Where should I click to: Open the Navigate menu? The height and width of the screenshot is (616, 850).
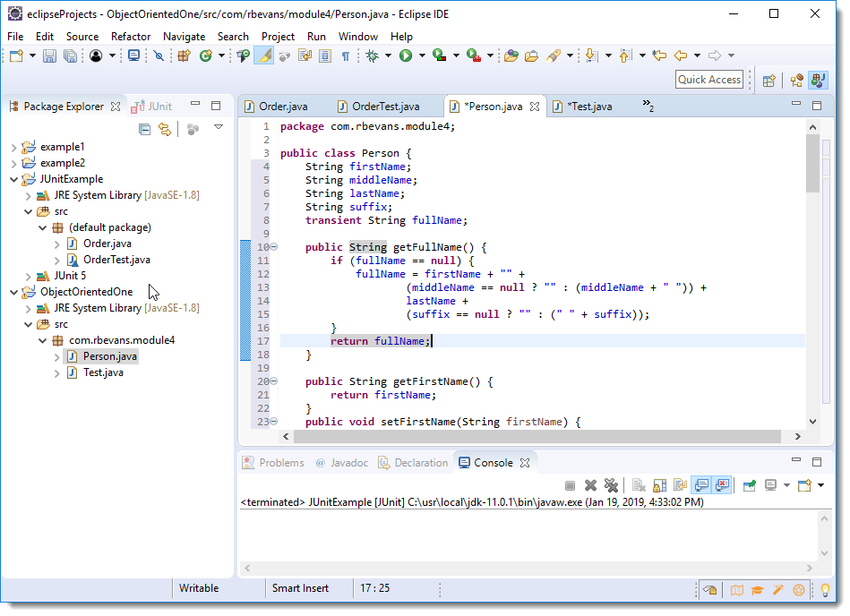[x=185, y=37]
